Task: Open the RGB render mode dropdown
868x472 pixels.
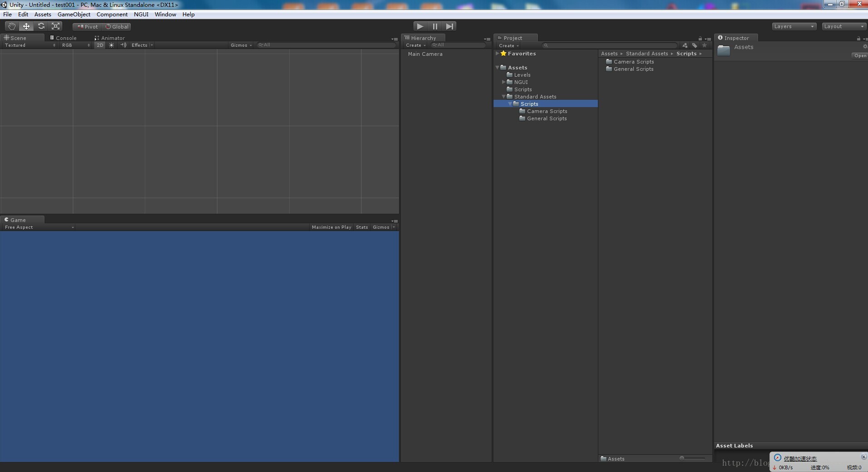Action: pyautogui.click(x=76, y=45)
